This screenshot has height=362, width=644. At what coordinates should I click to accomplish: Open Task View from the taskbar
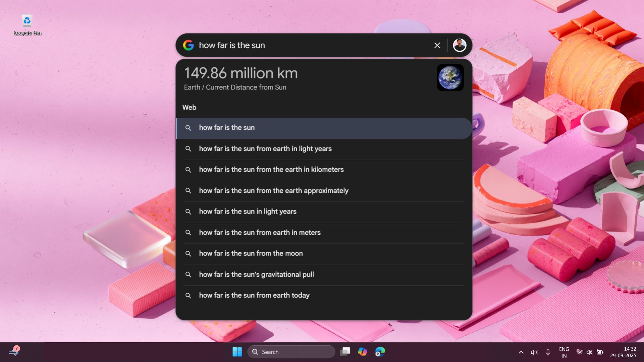click(345, 352)
